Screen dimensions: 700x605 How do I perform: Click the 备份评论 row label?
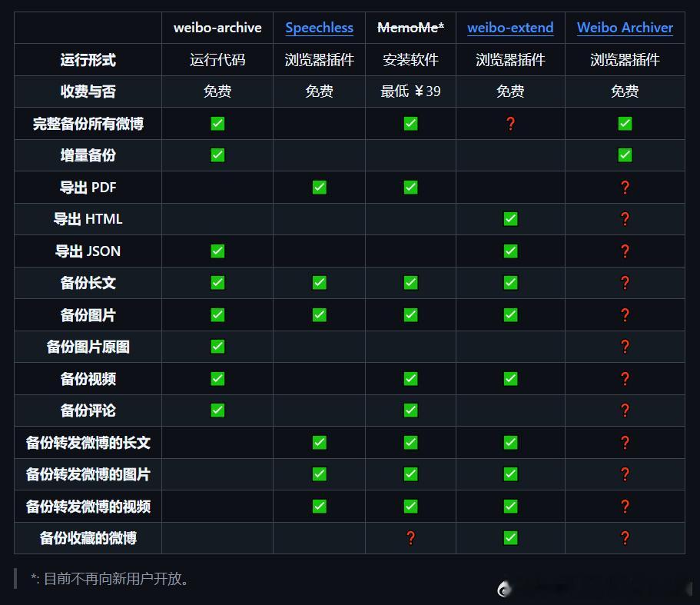(88, 411)
